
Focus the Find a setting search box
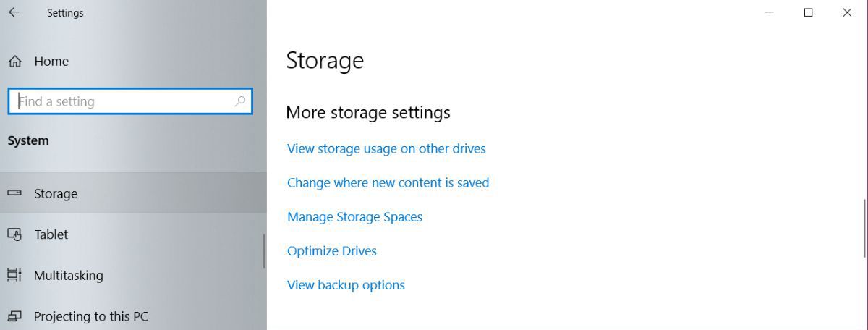point(123,101)
